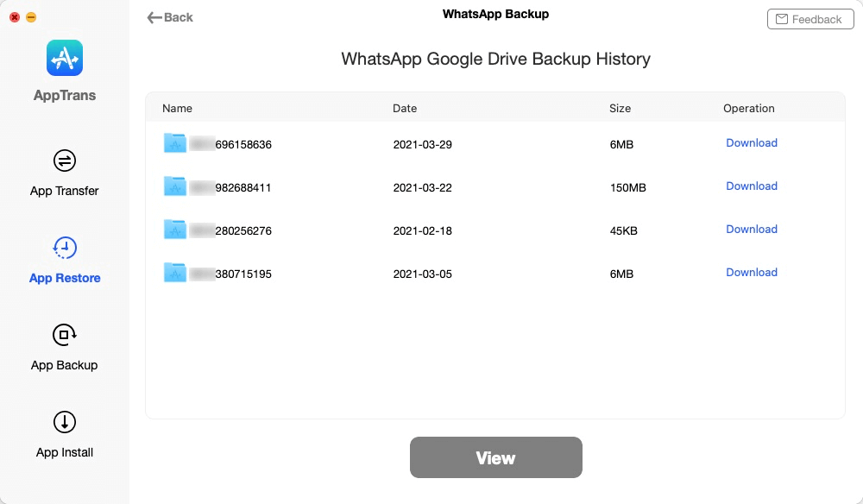Open the App Transfer section
Image resolution: width=863 pixels, height=504 pixels.
(x=65, y=172)
